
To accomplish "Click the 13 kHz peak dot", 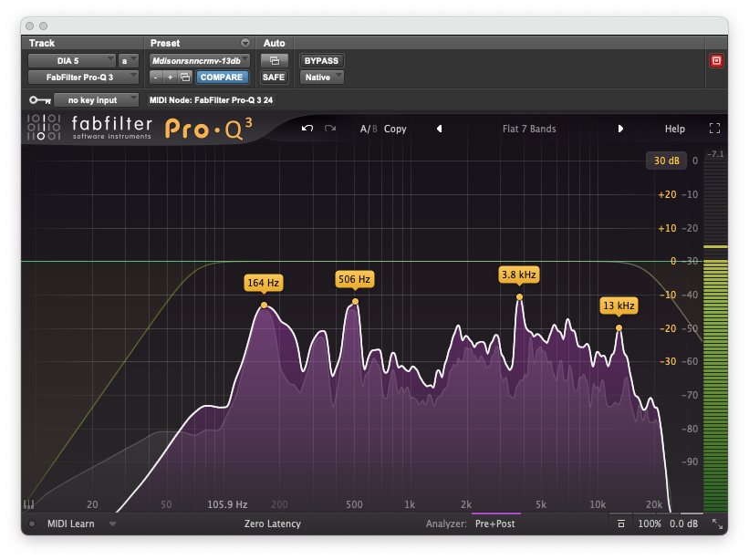I will coord(619,328).
